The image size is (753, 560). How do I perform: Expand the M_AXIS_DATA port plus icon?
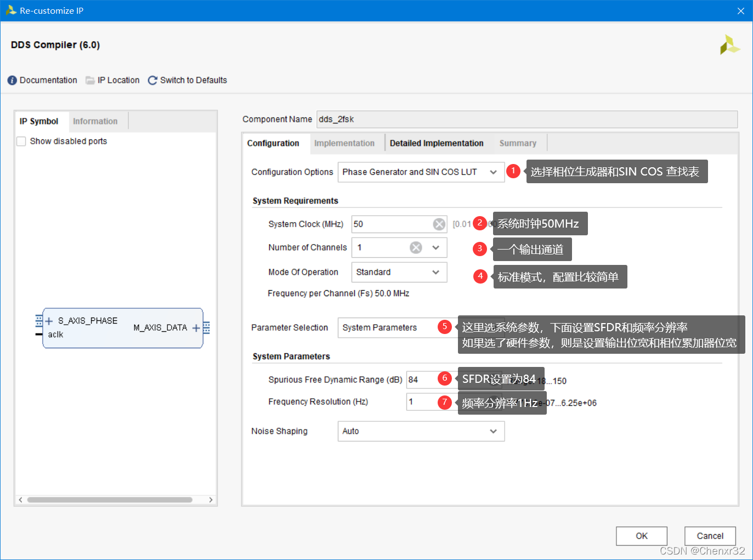pyautogui.click(x=196, y=328)
